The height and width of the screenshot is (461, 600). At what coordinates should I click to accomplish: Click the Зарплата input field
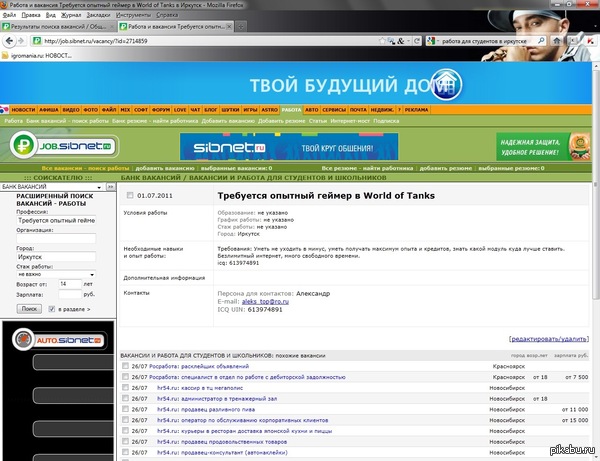(70, 294)
